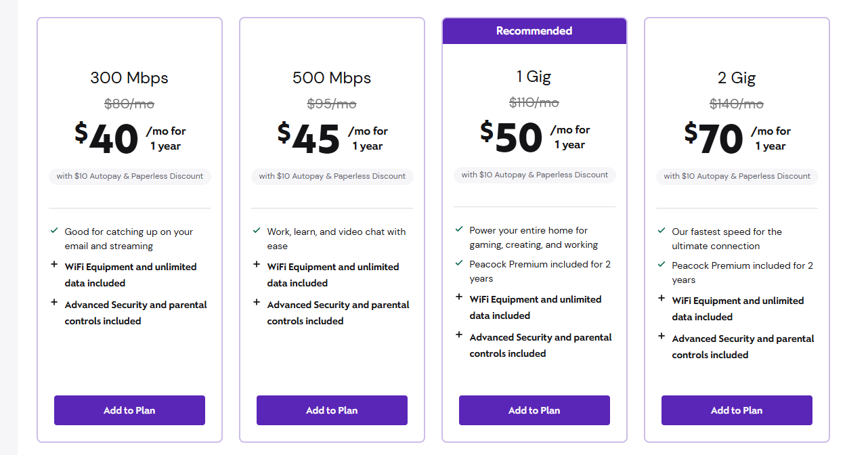The image size is (868, 455).
Task: Add the 500 Mbps plan
Action: click(x=332, y=410)
